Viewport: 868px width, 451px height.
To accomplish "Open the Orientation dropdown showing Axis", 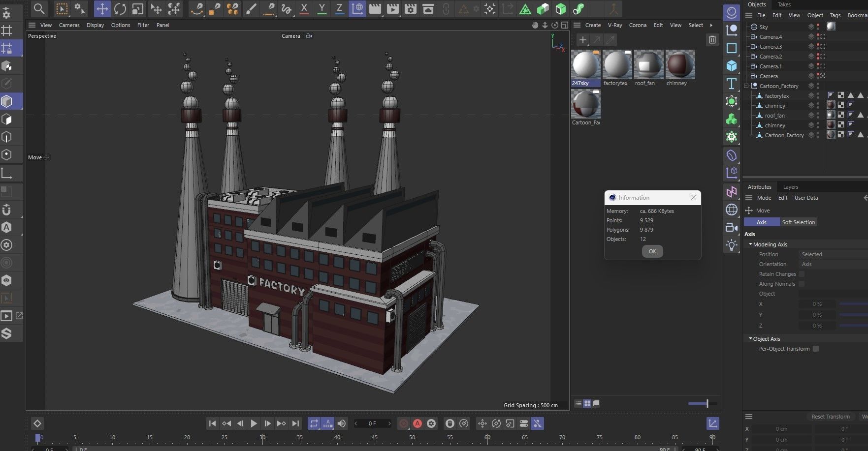I will (833, 264).
